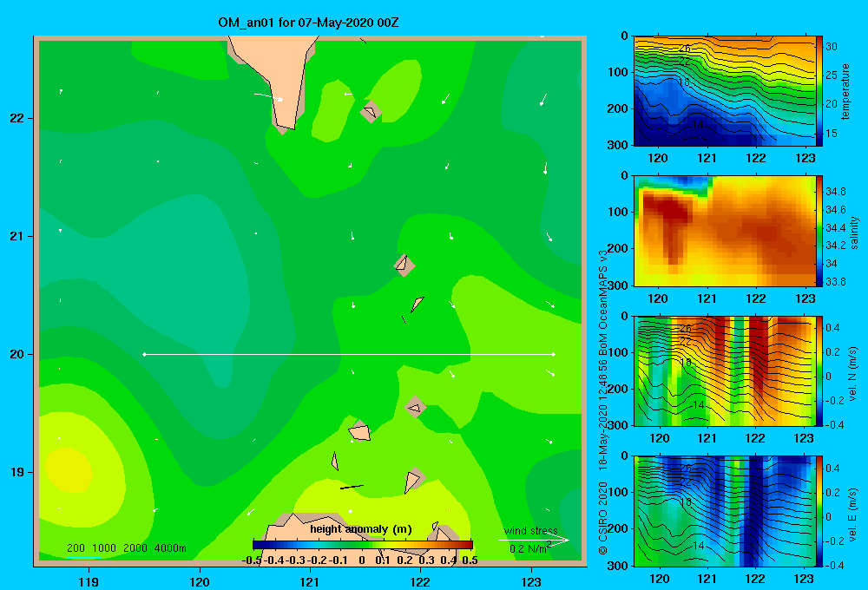
Task: Click longitude label 121 on main map axis
Action: 310,581
